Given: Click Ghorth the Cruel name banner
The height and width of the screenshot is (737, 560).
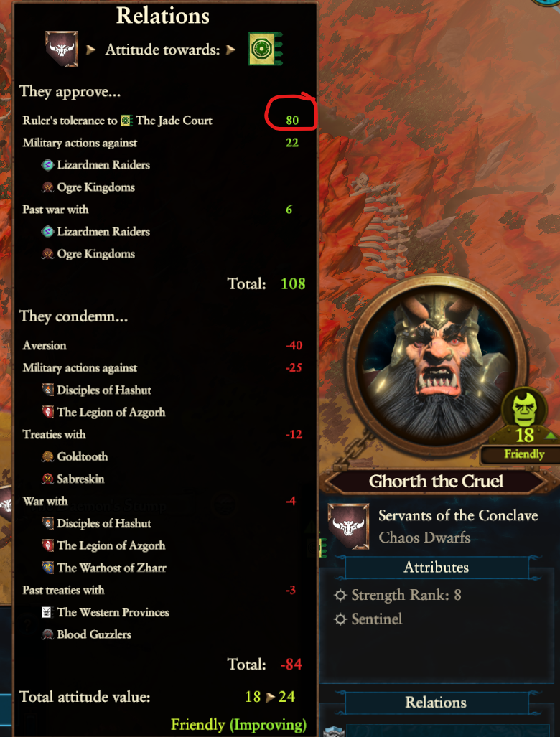Looking at the screenshot, I should [x=437, y=482].
